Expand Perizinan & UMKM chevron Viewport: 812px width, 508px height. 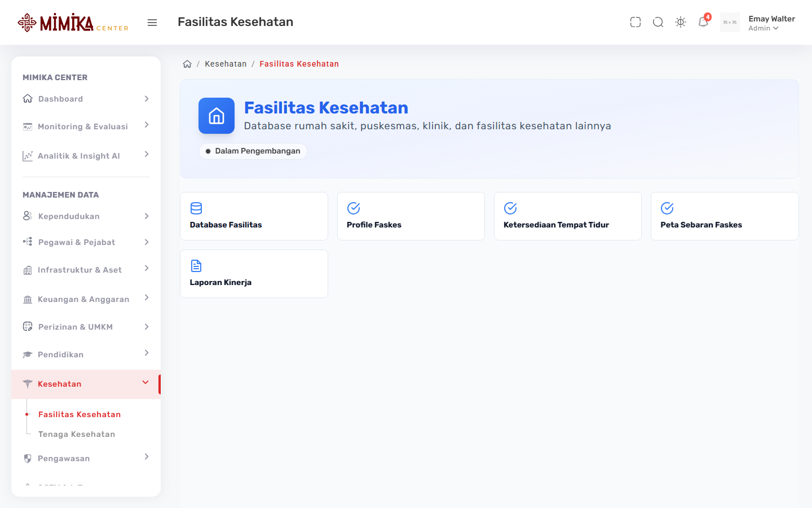click(x=147, y=327)
